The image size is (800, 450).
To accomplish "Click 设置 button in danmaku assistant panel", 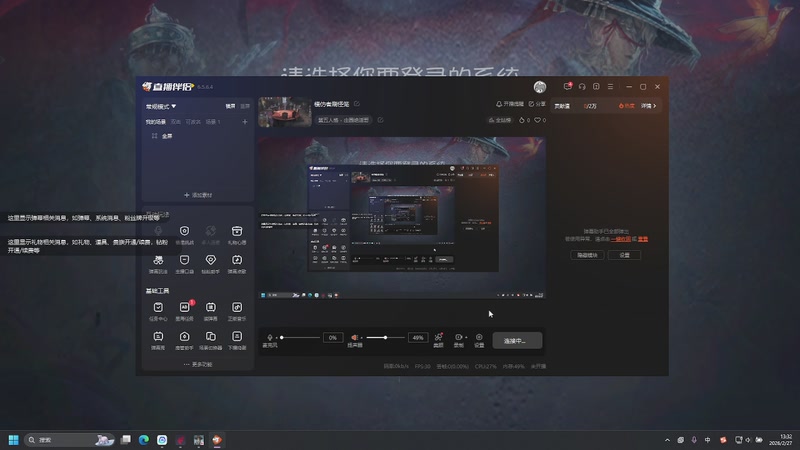I will (624, 255).
